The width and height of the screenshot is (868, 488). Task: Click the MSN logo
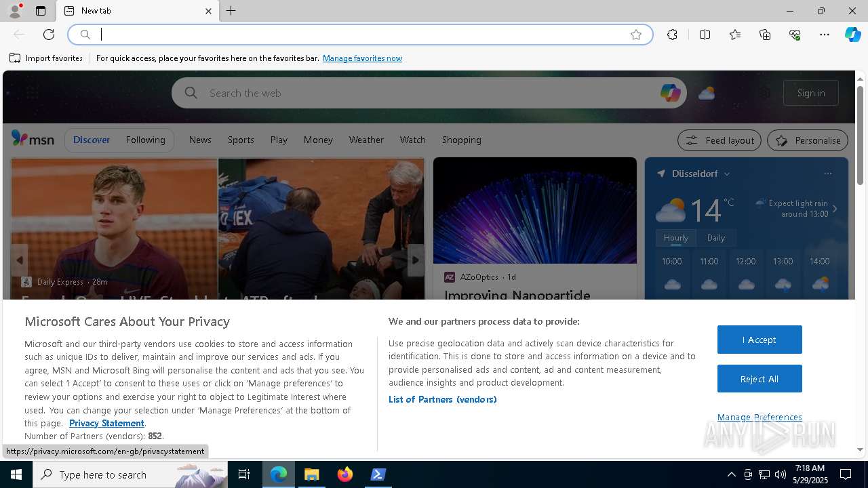[x=33, y=139]
